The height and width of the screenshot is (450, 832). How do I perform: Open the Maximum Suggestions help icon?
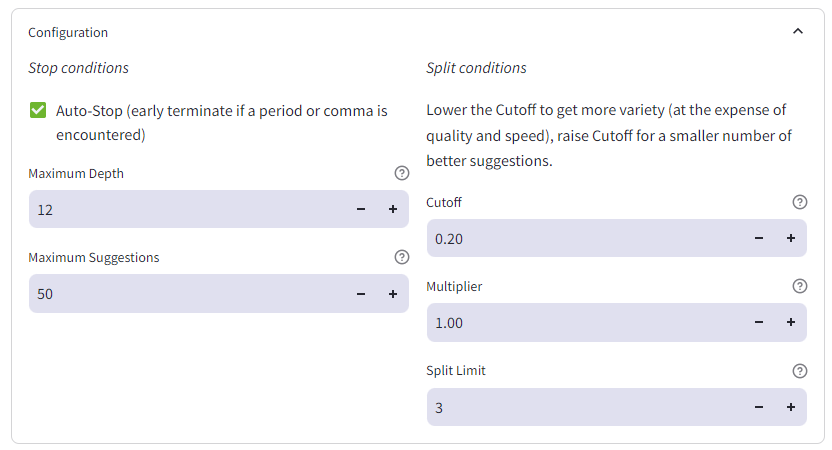[402, 257]
